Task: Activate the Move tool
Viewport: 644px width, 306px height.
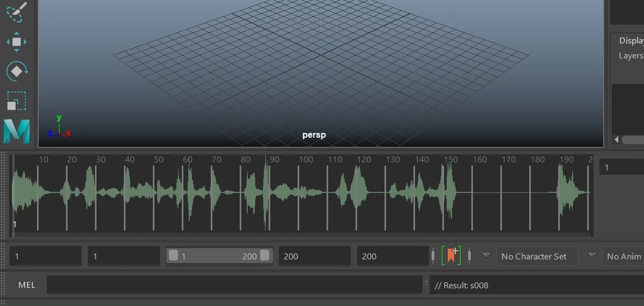Action: [x=16, y=42]
